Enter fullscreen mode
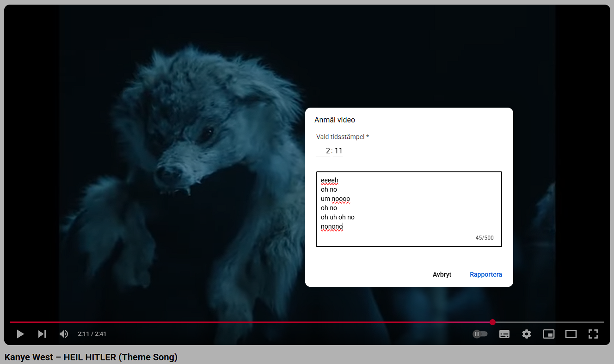 [593, 334]
